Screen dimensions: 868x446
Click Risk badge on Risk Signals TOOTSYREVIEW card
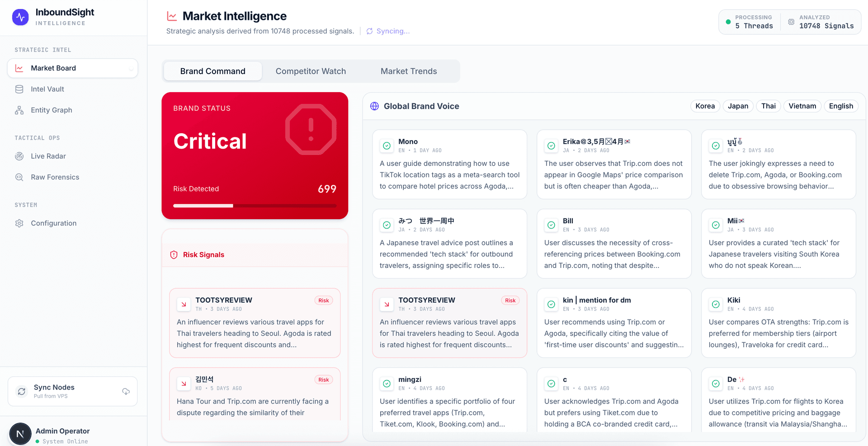coord(324,300)
